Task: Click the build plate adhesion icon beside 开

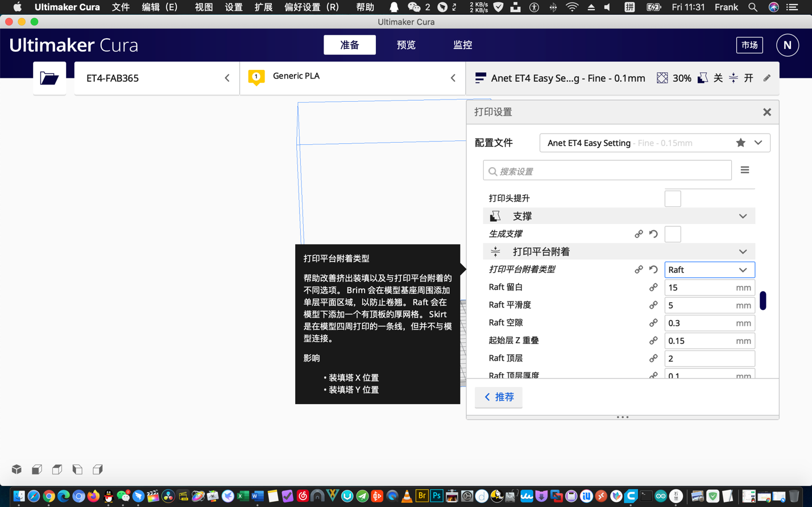Action: 734,78
